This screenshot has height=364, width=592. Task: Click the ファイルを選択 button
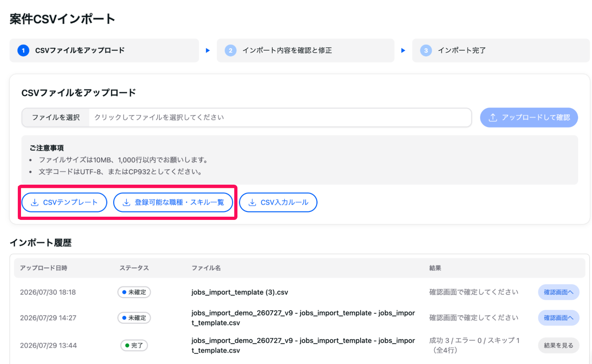pyautogui.click(x=56, y=117)
